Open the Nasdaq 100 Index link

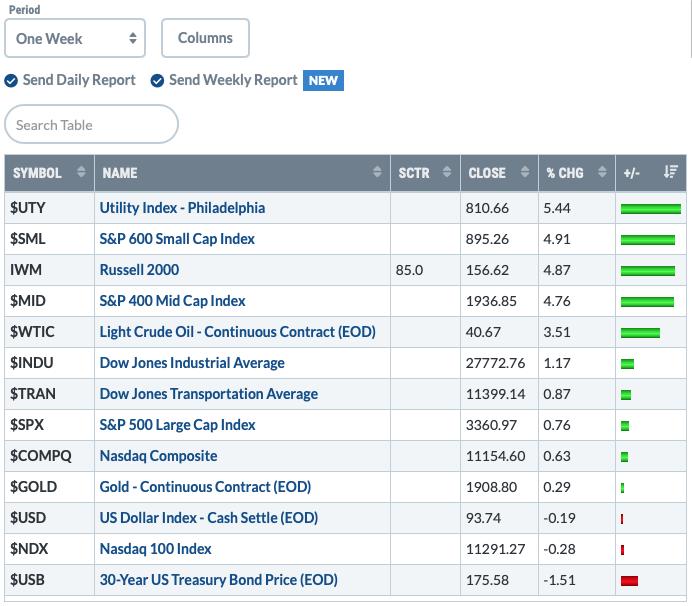tap(155, 549)
